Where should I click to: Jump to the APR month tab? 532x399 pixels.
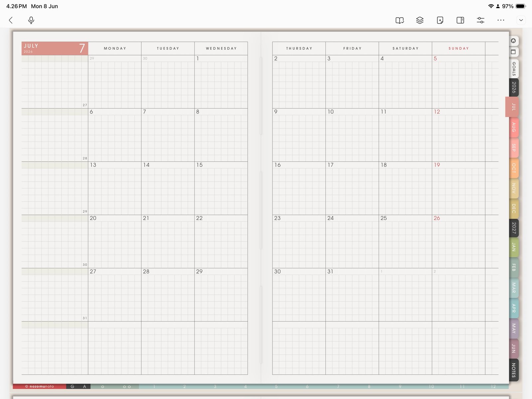pos(514,308)
